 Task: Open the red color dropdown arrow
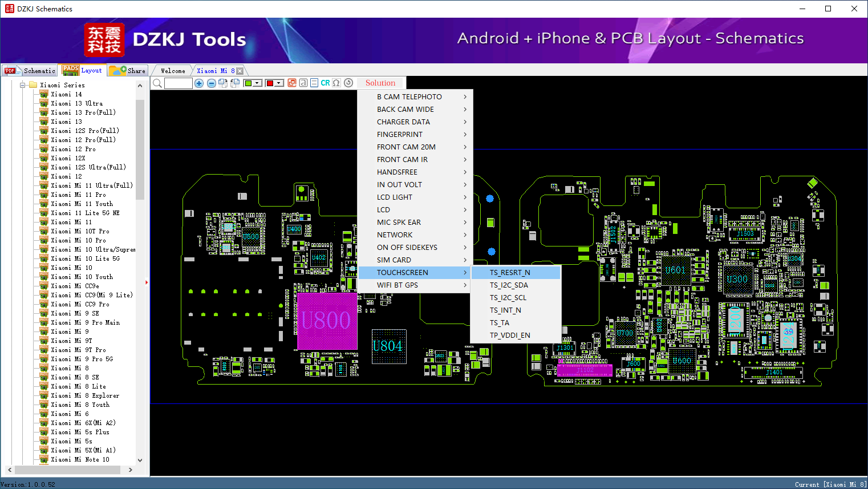pyautogui.click(x=279, y=83)
